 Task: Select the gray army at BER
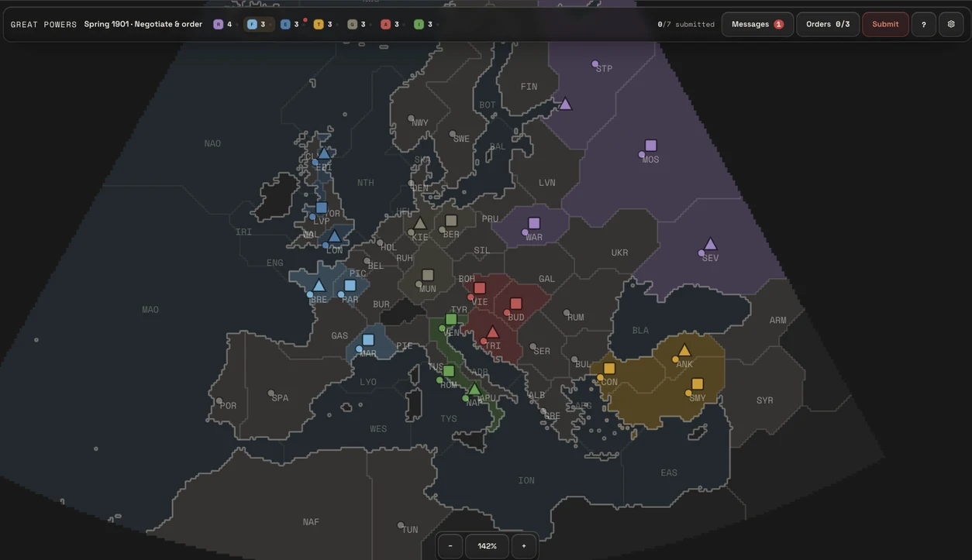pos(451,221)
